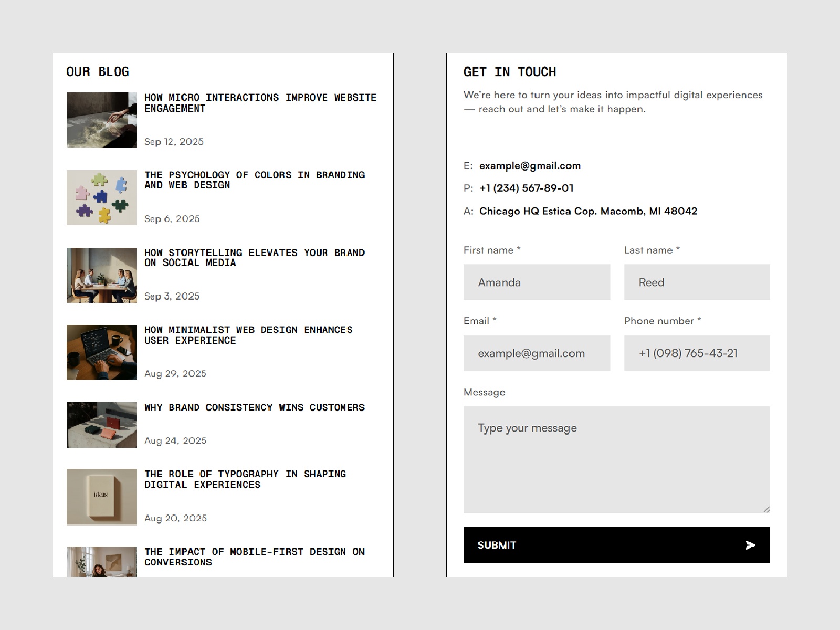Click the First name field showing Amanda

537,282
